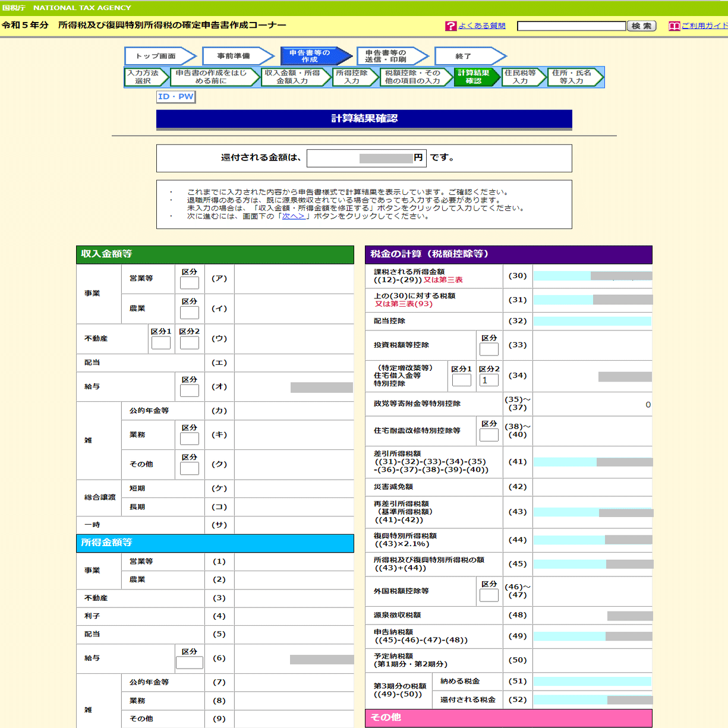Screen dimensions: 728x728
Task: Open the ご利用ガイド link
Action: pyautogui.click(x=704, y=26)
